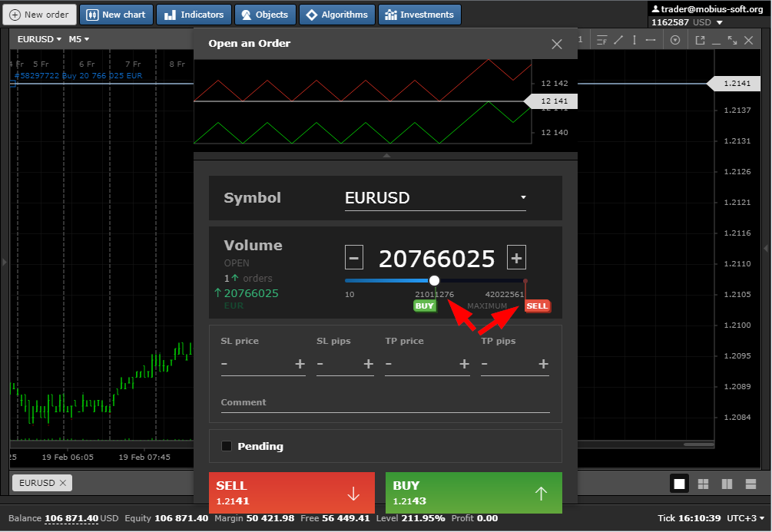Click the Tick 16:10:39 time text
The image size is (772, 532).
tap(689, 518)
